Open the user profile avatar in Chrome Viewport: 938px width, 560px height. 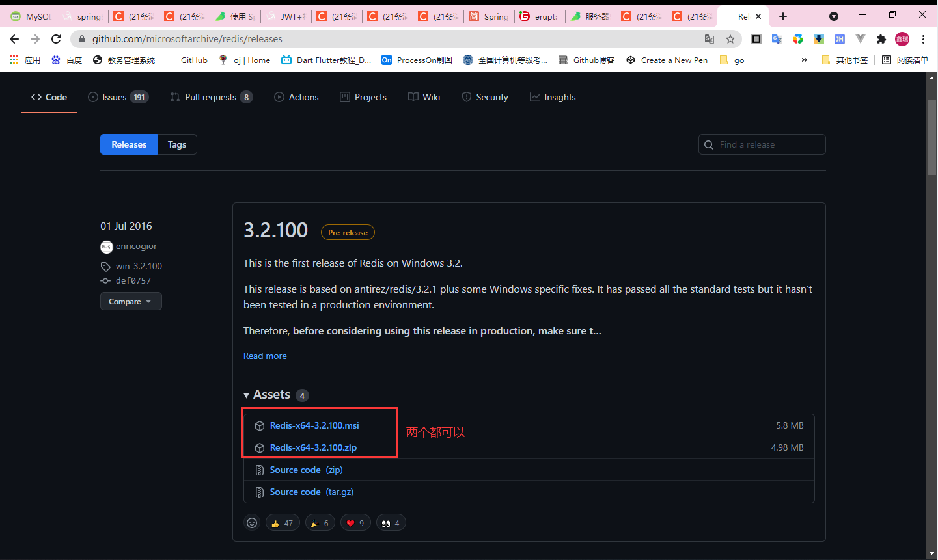tap(902, 39)
